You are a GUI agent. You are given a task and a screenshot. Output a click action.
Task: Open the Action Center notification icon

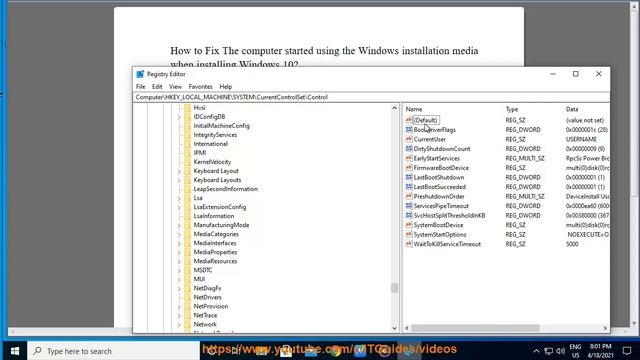[x=627, y=351]
